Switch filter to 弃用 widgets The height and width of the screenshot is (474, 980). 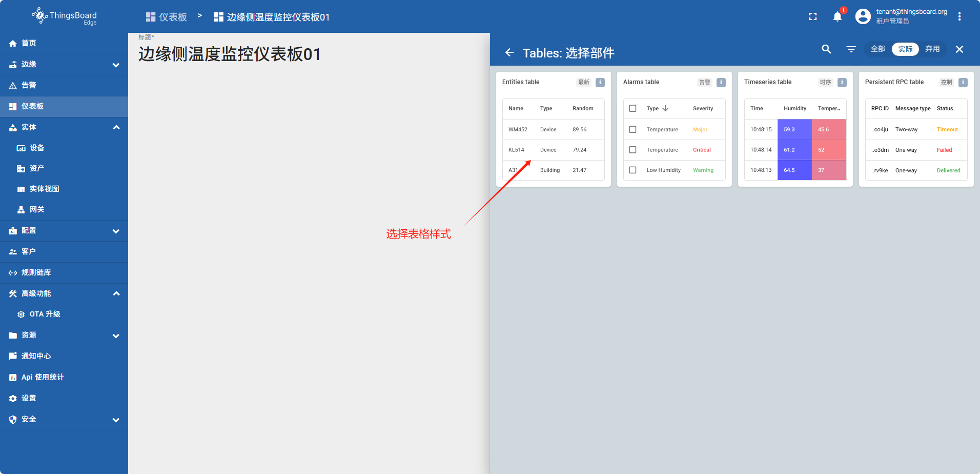pyautogui.click(x=932, y=49)
